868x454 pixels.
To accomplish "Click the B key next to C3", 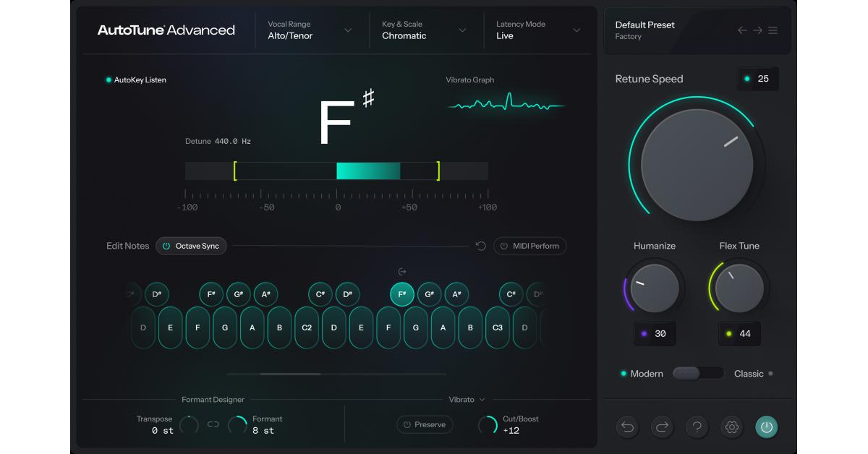I will pyautogui.click(x=470, y=327).
